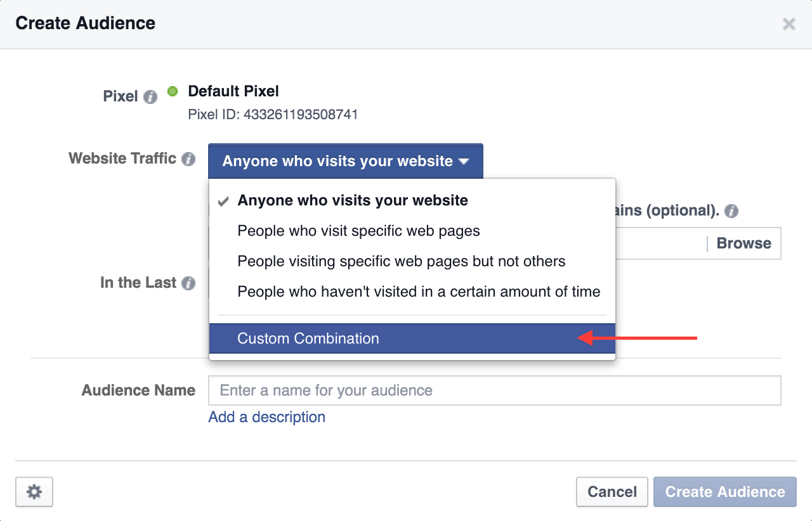Open the gear settings button

(34, 492)
